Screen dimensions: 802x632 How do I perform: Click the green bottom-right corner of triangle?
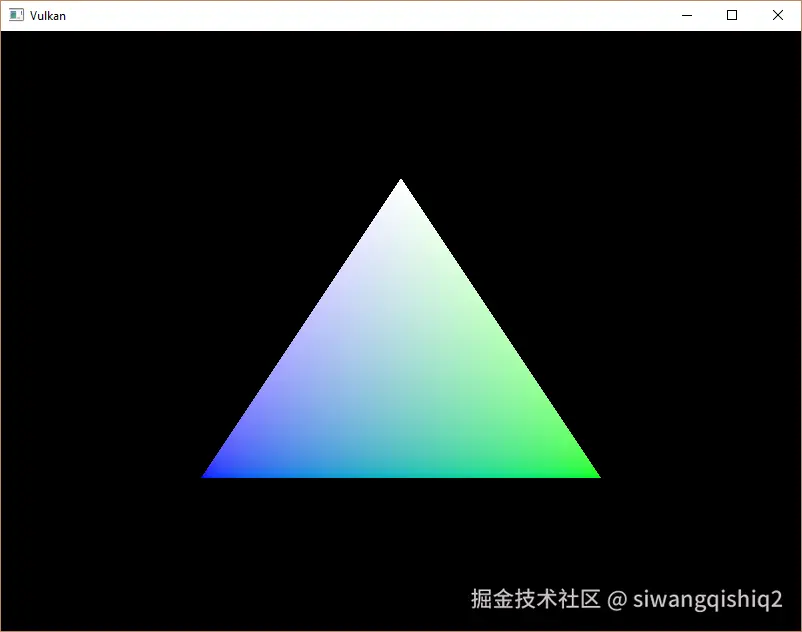(x=590, y=472)
